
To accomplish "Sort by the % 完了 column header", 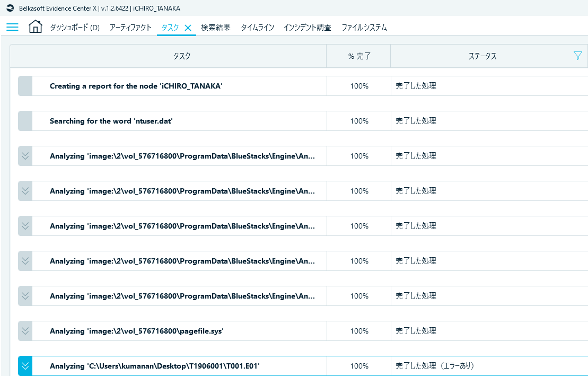I will (359, 56).
